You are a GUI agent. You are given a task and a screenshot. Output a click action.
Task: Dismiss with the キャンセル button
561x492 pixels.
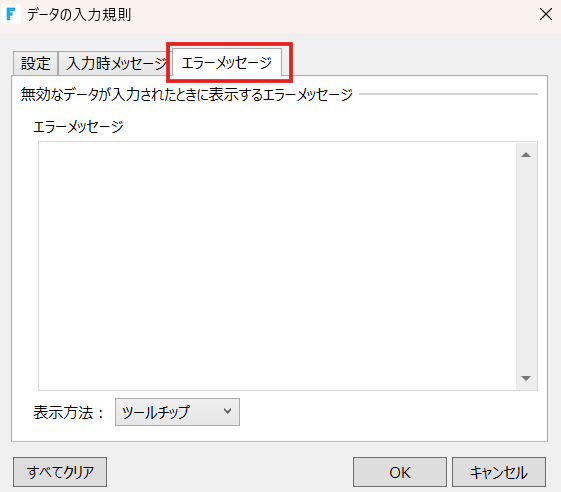point(499,472)
